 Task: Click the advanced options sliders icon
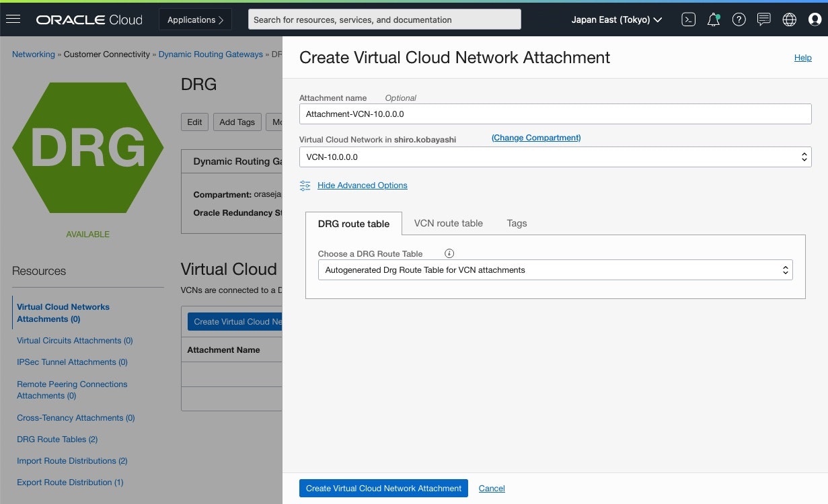(x=305, y=185)
